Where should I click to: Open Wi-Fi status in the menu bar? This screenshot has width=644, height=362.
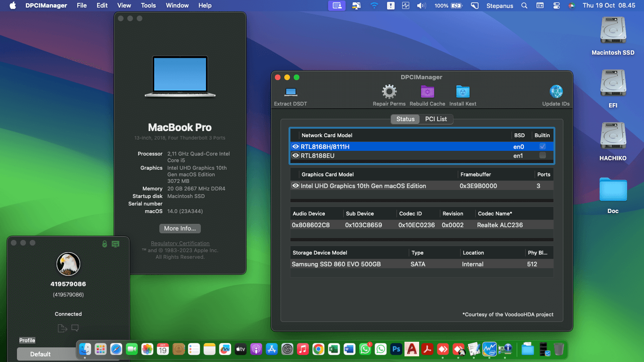click(x=374, y=6)
